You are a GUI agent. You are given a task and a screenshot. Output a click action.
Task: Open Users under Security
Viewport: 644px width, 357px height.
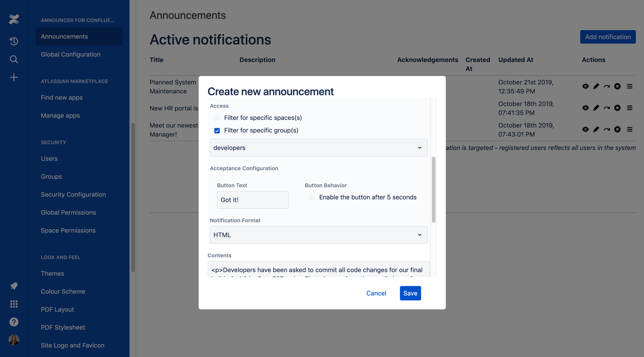(x=49, y=159)
